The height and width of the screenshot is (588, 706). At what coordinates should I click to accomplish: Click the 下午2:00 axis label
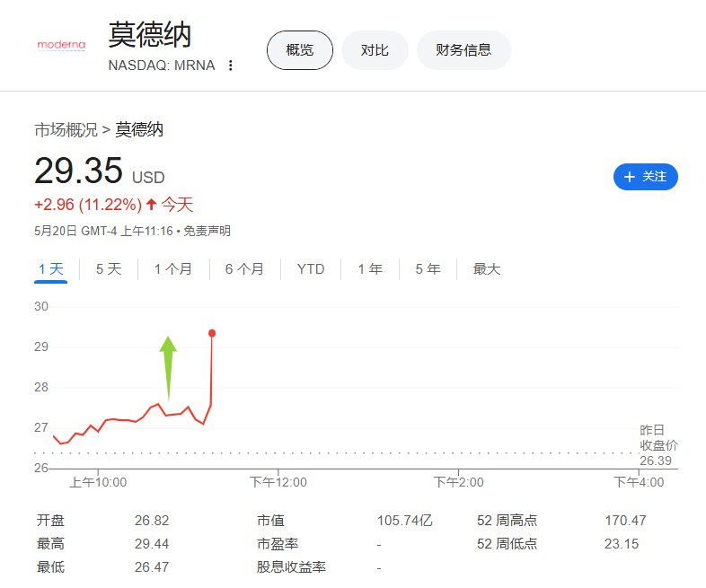pyautogui.click(x=458, y=483)
